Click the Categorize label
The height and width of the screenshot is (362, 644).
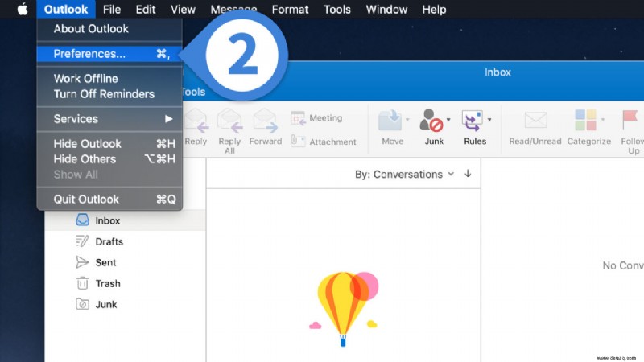pos(589,142)
